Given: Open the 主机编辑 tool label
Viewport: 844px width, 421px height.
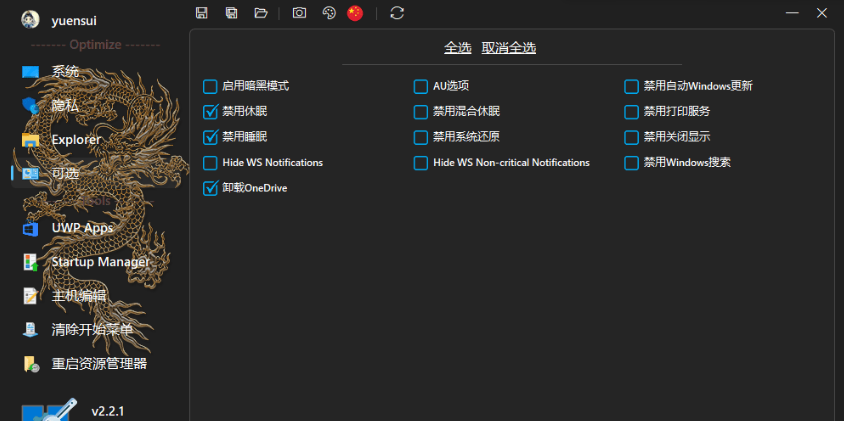Looking at the screenshot, I should (x=79, y=296).
